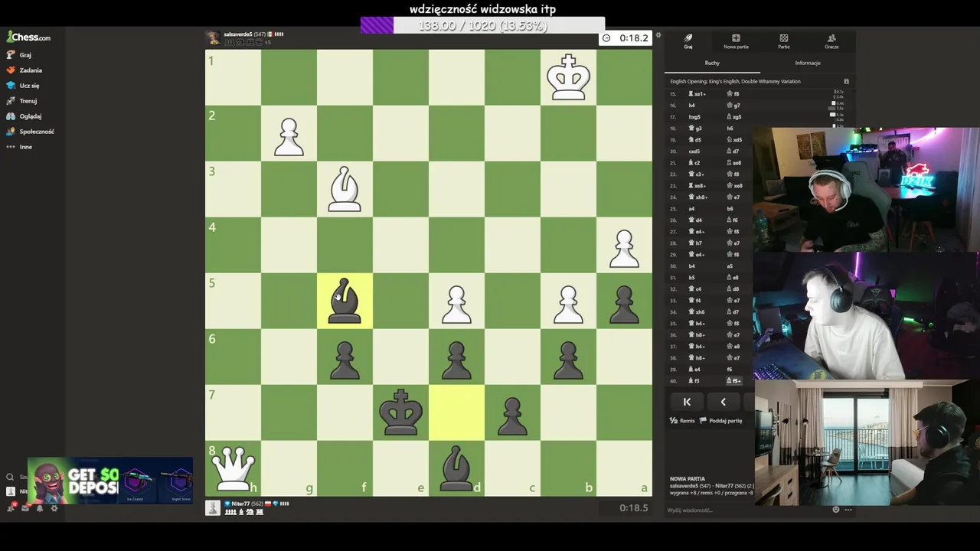Select white's move e4 in row 39

(694, 370)
